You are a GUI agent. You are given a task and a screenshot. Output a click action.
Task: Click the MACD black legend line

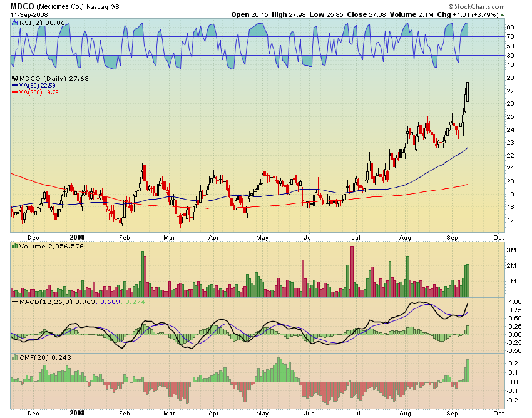point(14,302)
